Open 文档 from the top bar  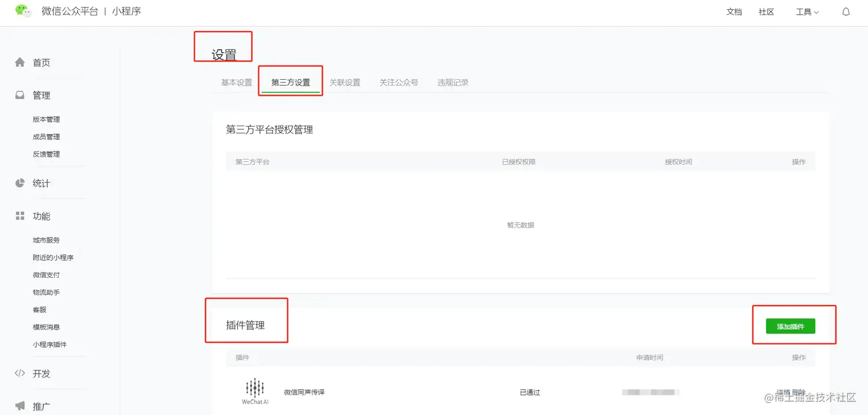click(734, 11)
